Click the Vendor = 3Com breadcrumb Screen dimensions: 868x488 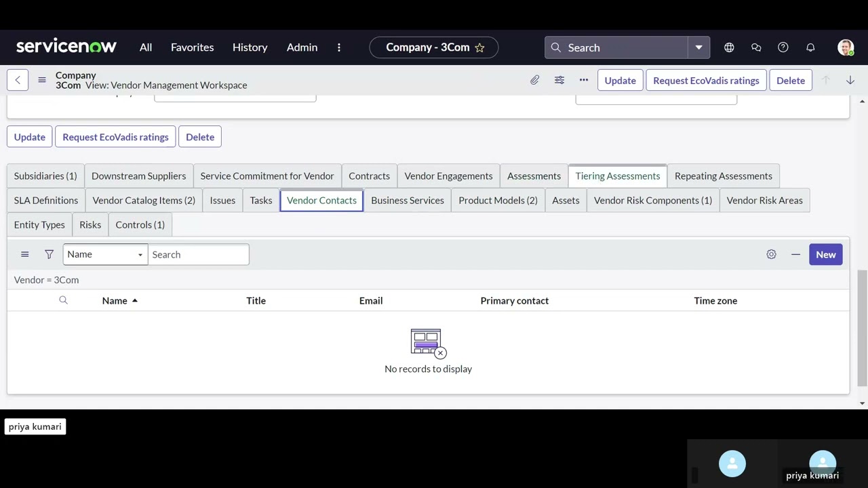46,279
